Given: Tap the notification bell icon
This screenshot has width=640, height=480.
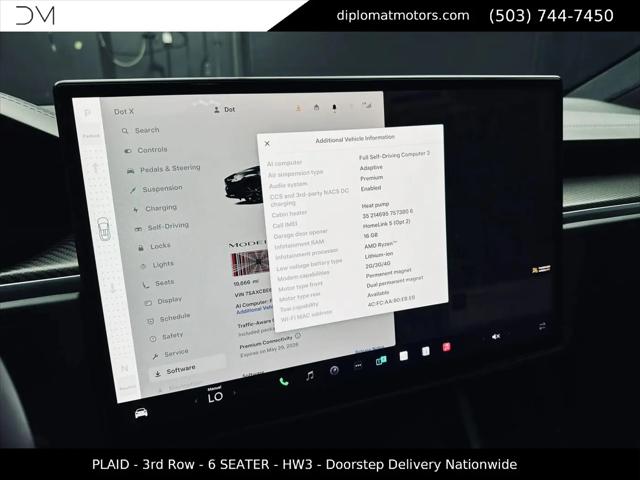Looking at the screenshot, I should point(334,107).
